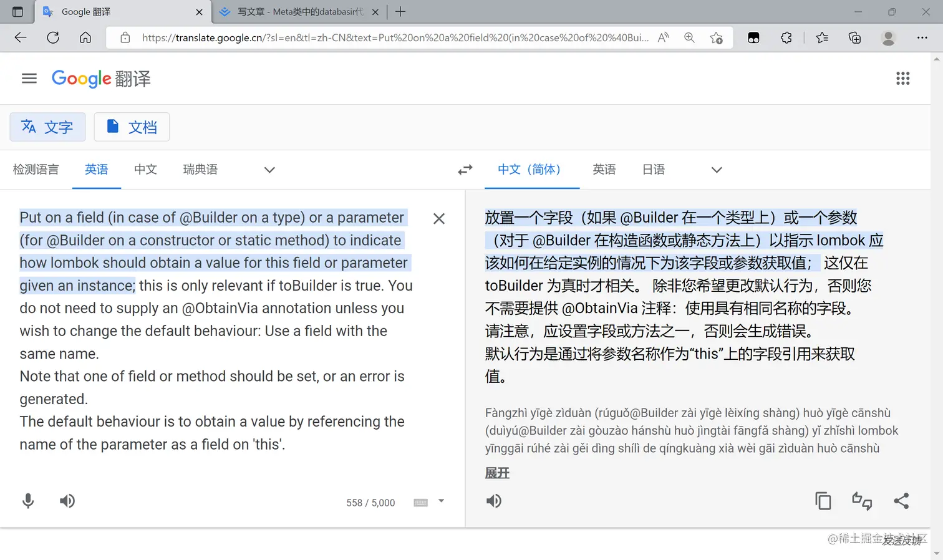View site information via the lock icon

coord(125,37)
